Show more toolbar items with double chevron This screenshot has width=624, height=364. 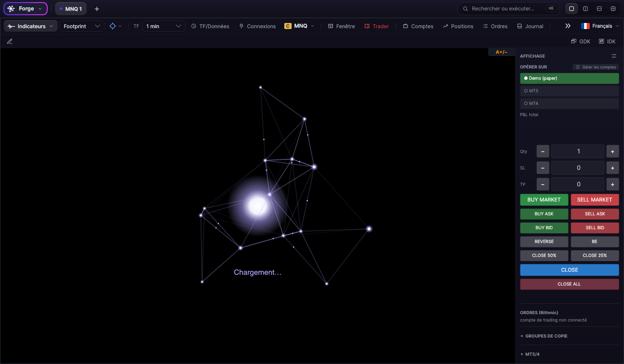(x=568, y=26)
